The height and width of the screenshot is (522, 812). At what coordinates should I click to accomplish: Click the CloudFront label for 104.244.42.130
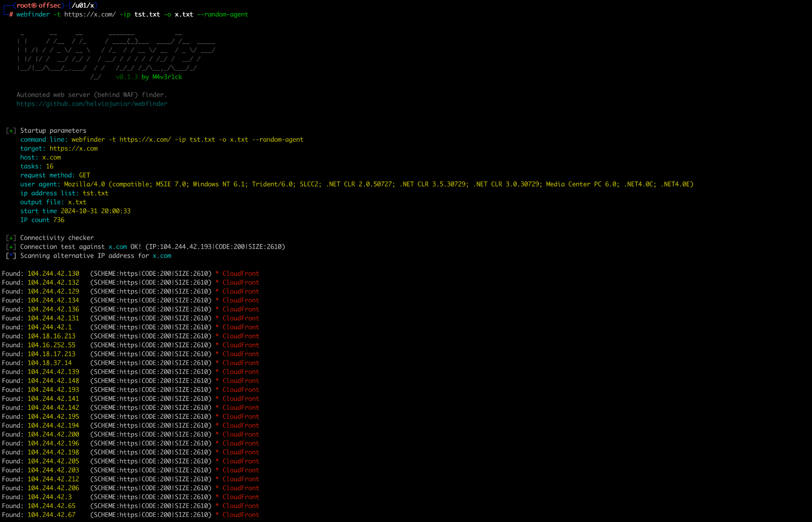(x=241, y=274)
